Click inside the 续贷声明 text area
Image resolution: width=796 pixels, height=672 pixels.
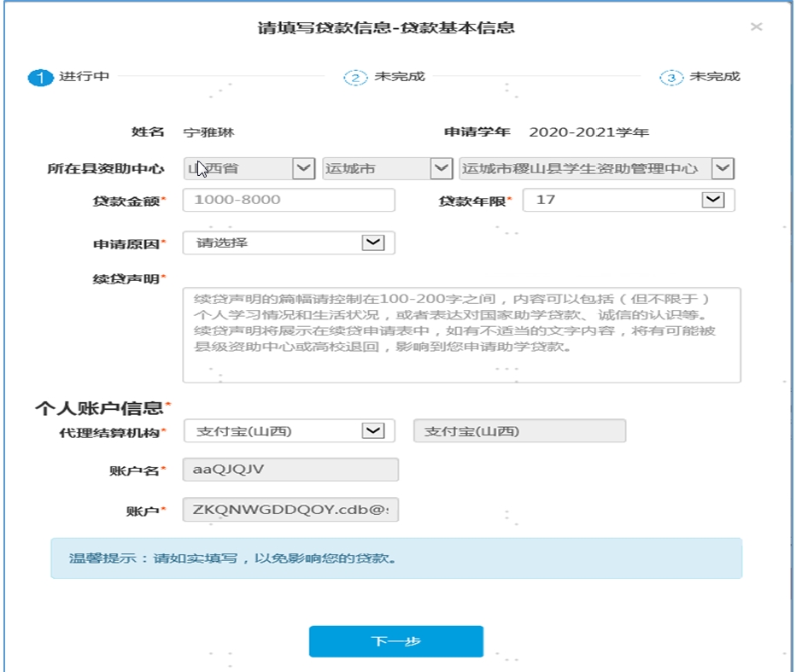pyautogui.click(x=461, y=335)
